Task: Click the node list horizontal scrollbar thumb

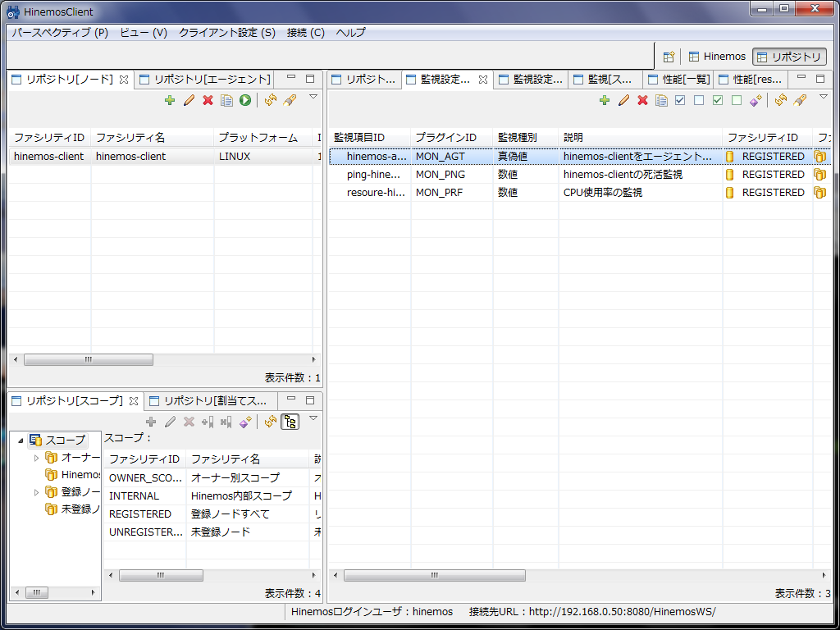Action: (x=89, y=359)
